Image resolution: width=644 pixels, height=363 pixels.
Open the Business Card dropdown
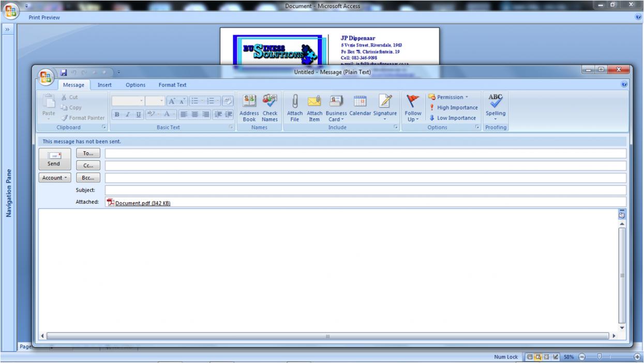click(336, 108)
